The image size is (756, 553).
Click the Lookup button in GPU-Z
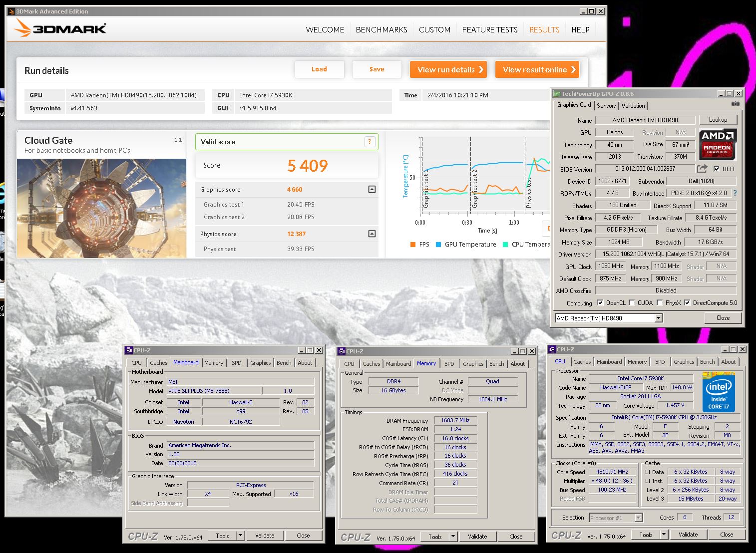[x=718, y=120]
